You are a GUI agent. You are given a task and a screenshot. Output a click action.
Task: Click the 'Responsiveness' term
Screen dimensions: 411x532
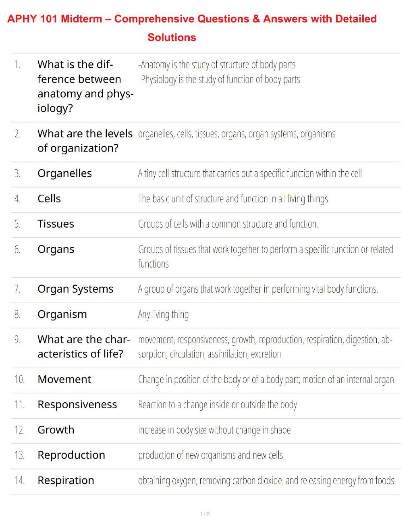coord(77,405)
